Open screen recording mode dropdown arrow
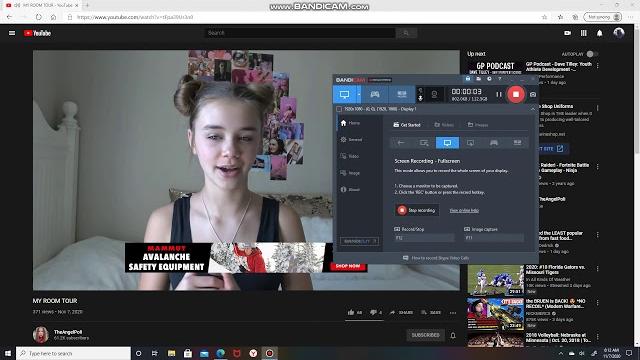Viewport: 640px width, 360px height. click(359, 94)
